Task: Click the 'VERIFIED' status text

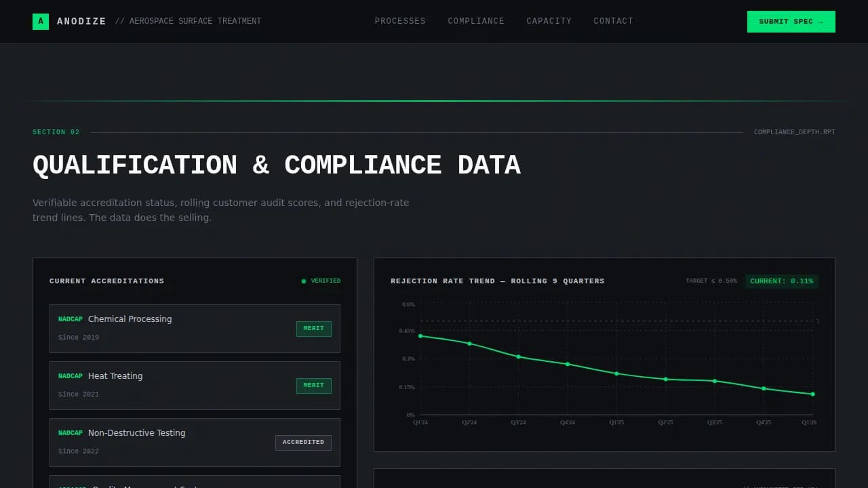Action: [x=326, y=281]
